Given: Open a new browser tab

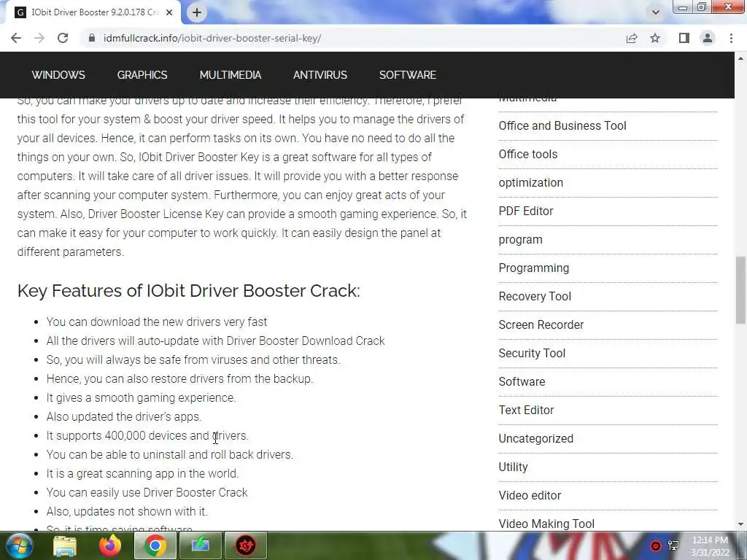Looking at the screenshot, I should coord(197,12).
